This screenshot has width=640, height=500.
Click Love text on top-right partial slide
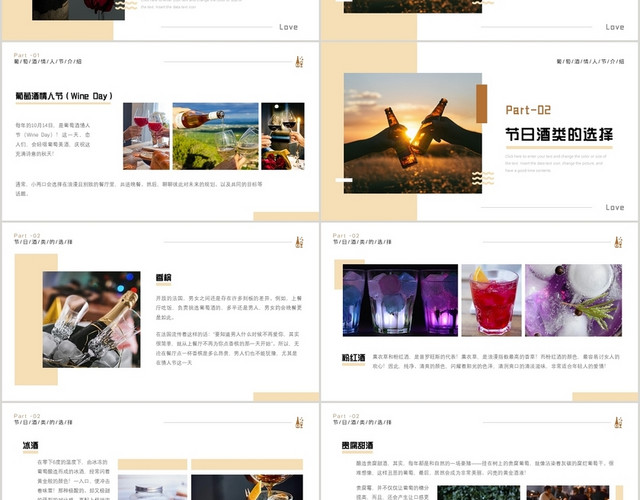tap(615, 27)
